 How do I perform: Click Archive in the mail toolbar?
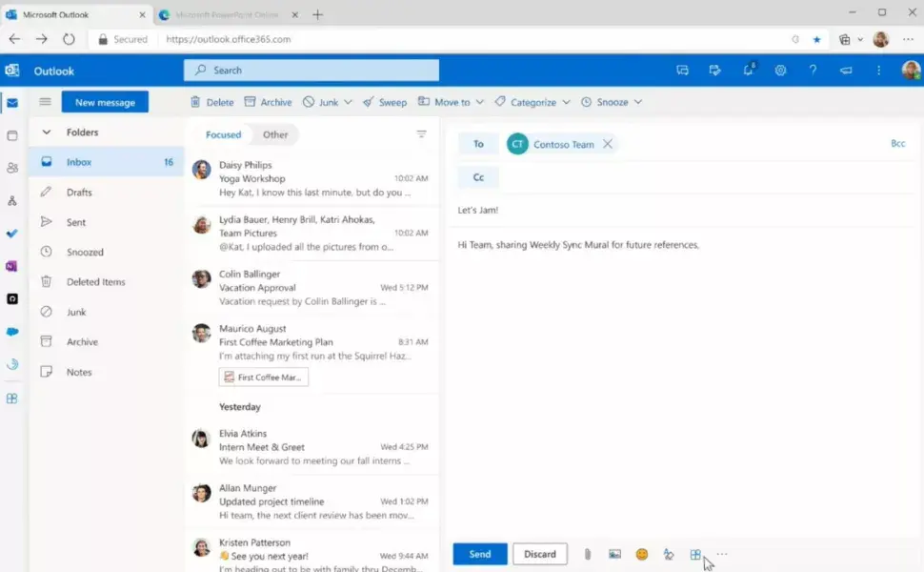[x=268, y=102]
